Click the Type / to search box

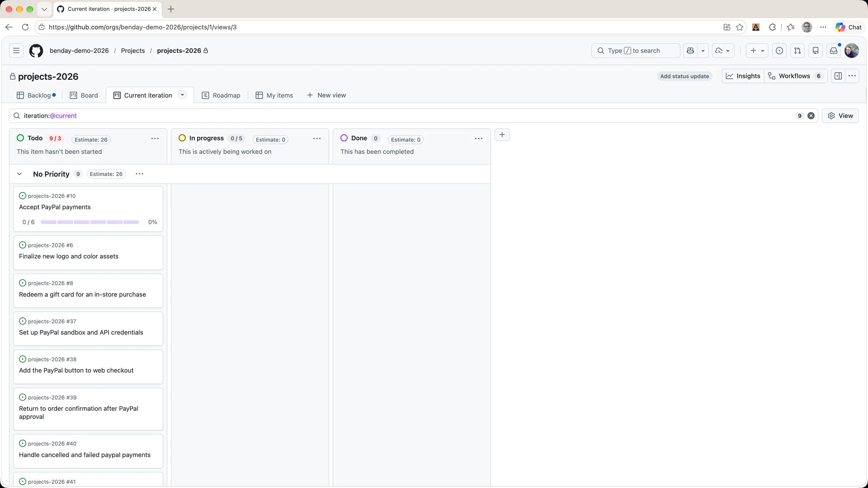point(636,50)
